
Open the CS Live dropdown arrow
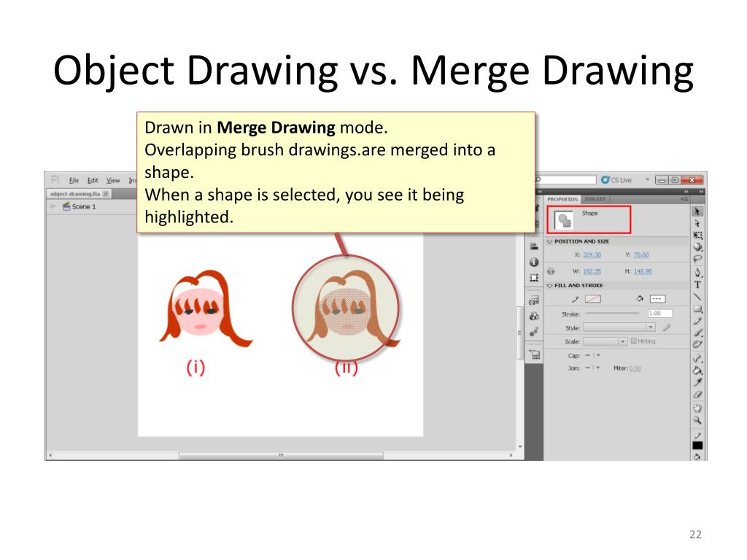pos(648,179)
